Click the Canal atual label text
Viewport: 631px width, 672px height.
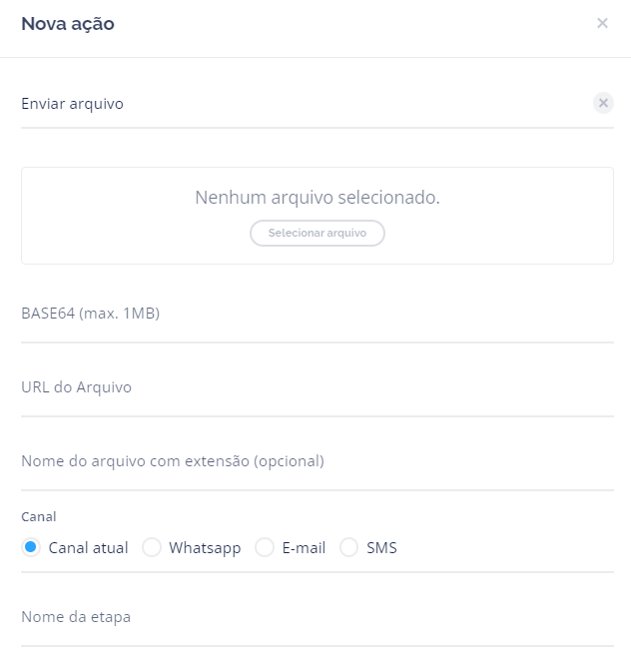click(x=88, y=548)
